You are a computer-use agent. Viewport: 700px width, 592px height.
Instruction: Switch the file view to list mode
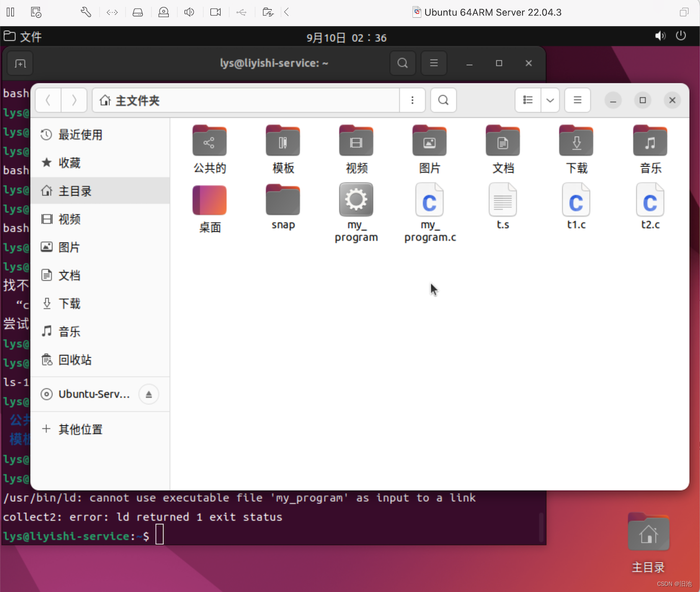coord(528,100)
